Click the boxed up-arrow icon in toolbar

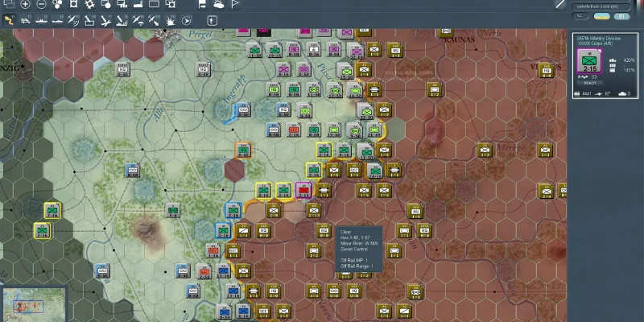212,21
